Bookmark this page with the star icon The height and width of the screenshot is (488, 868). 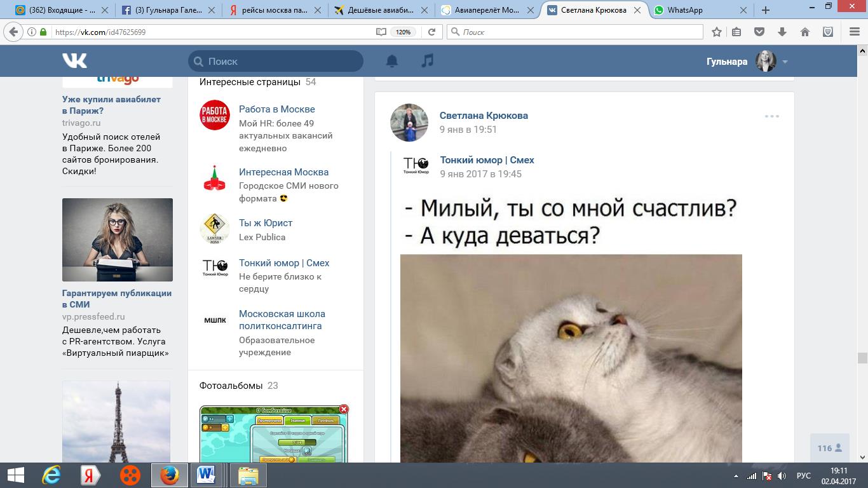click(717, 32)
